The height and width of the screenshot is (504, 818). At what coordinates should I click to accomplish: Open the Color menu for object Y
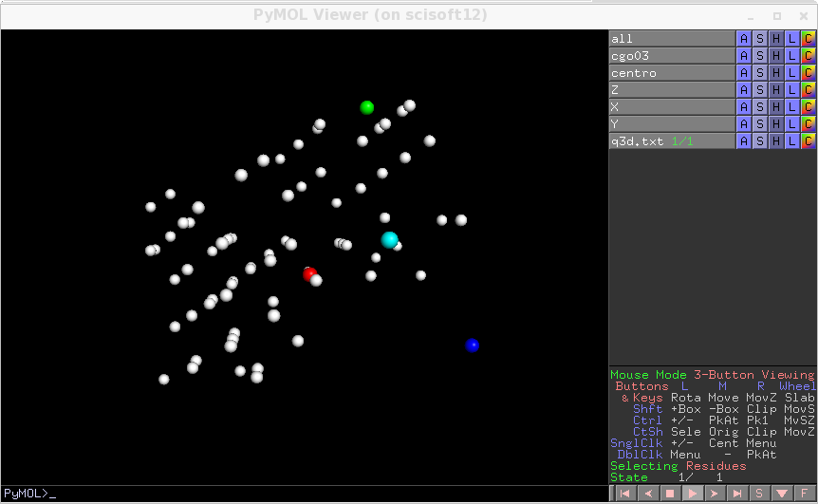pyautogui.click(x=809, y=124)
